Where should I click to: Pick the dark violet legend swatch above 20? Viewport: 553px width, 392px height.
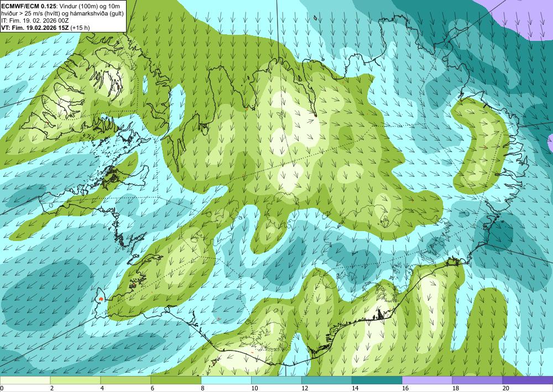528,380
